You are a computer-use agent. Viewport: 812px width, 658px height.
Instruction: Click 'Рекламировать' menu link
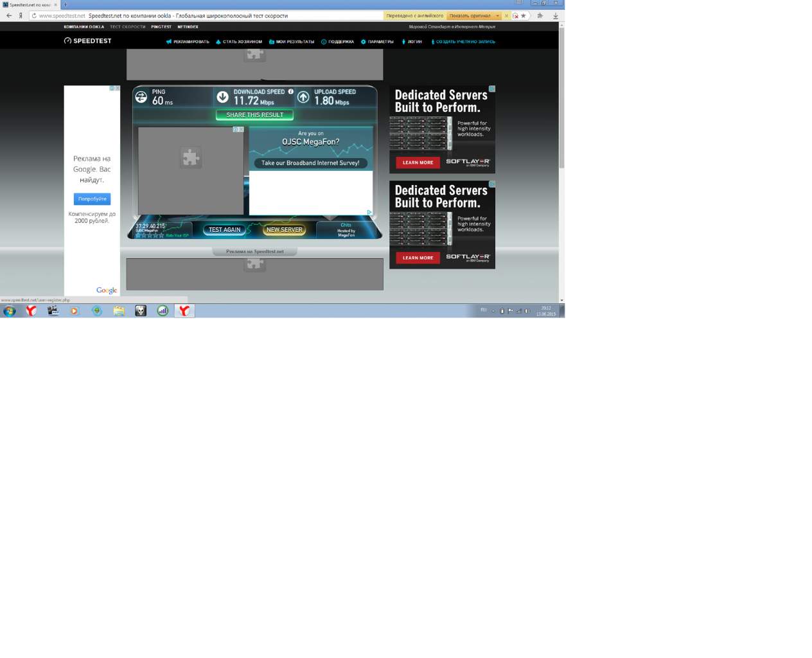tap(188, 42)
